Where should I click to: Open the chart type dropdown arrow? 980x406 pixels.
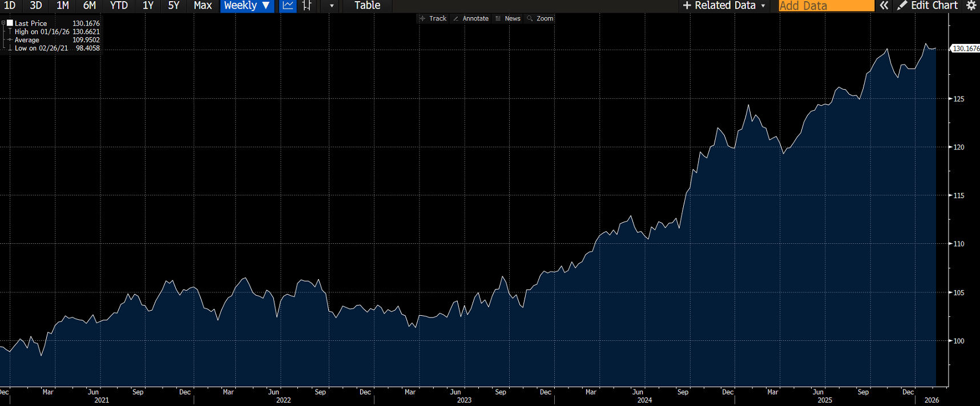point(332,6)
